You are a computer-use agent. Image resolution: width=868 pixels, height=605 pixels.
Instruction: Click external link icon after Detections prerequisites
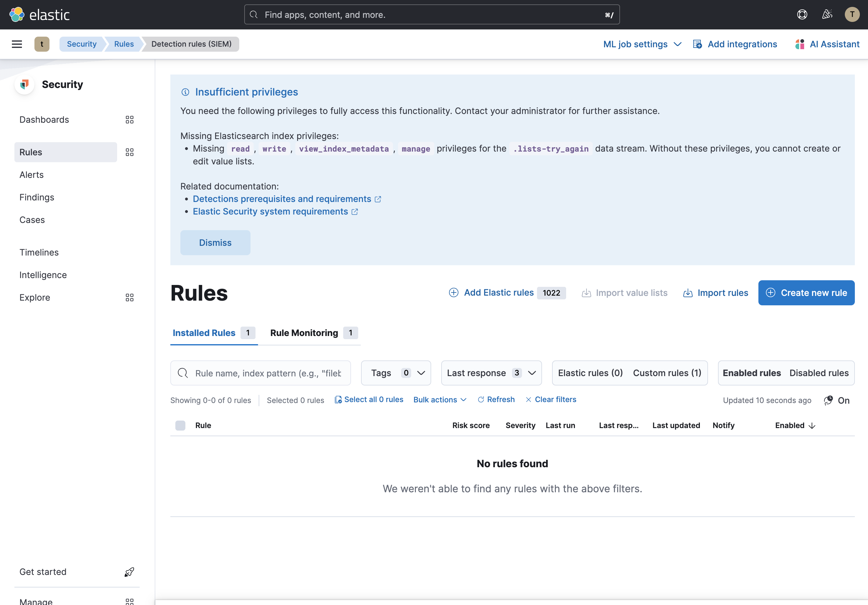pos(378,199)
